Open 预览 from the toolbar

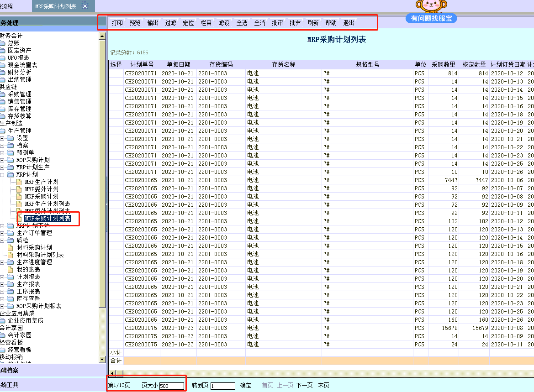click(x=135, y=23)
